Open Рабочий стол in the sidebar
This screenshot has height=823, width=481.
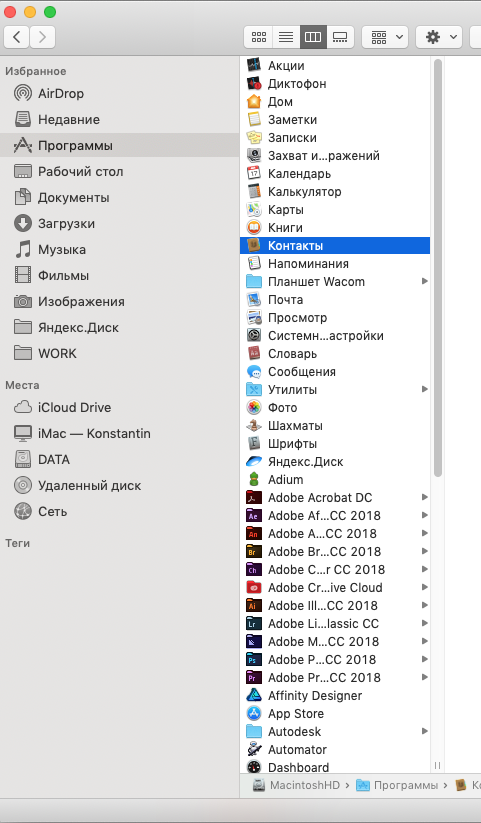click(x=120, y=171)
